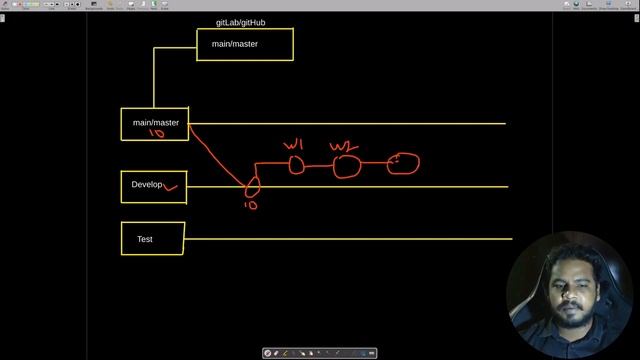Expand the right library panel tab
The width and height of the screenshot is (640, 360).
pos(637,18)
